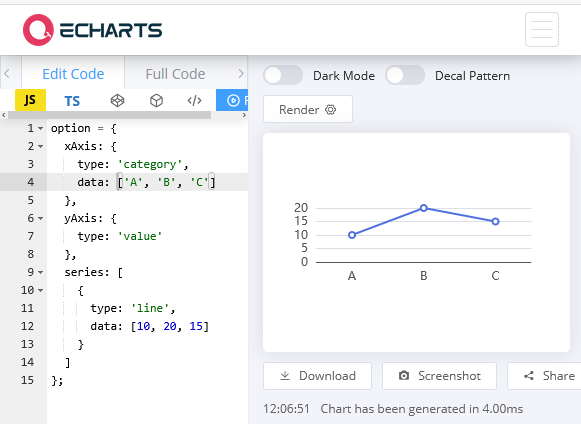The height and width of the screenshot is (424, 581).
Task: Switch to the Full Code tab
Action: click(175, 74)
